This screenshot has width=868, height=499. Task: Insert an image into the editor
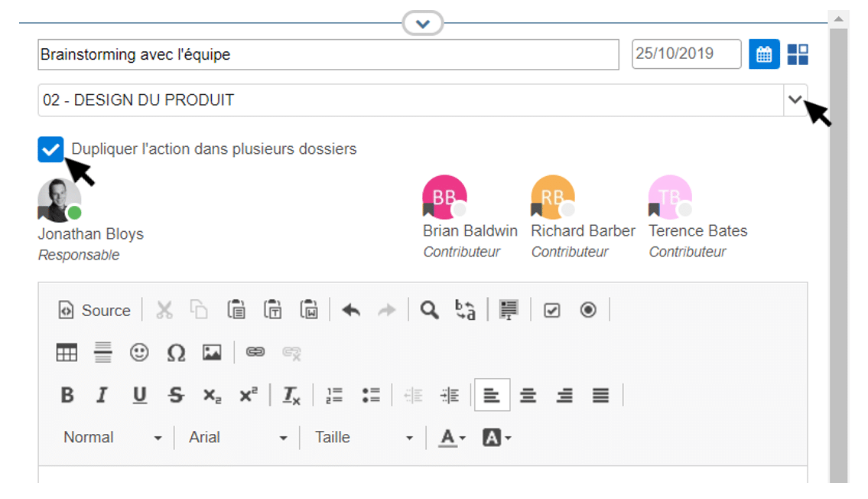[212, 352]
